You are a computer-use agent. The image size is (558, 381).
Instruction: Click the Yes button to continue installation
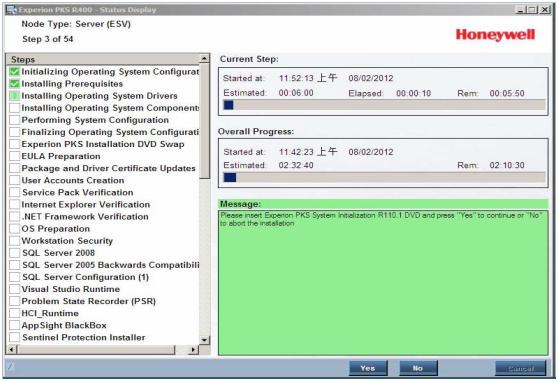[x=368, y=368]
